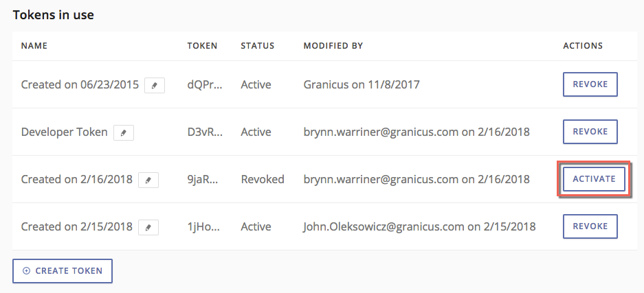
Task: Click pencil icon beside Developer Token
Action: 124,132
